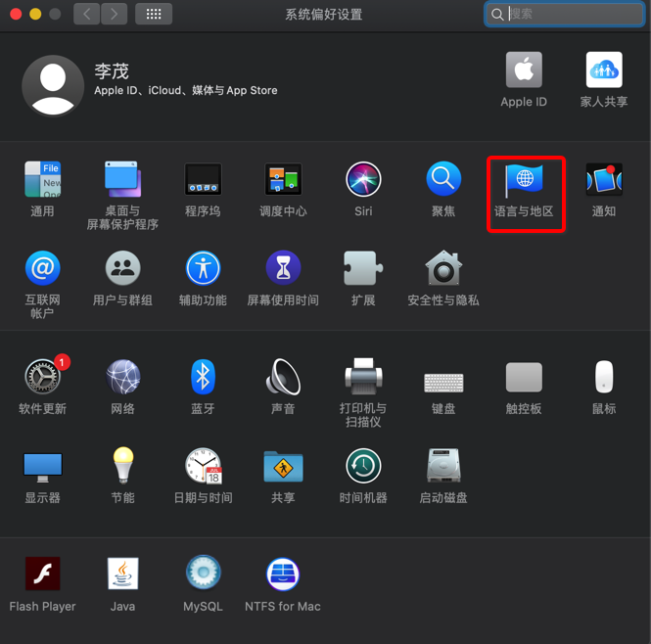Open the 声音 Sound preferences
Image resolution: width=651 pixels, height=644 pixels.
coord(283,377)
